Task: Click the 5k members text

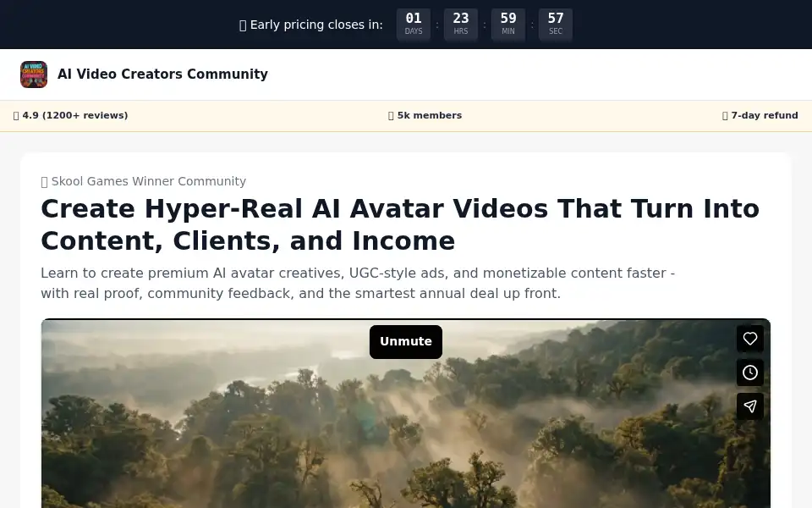Action: pos(425,116)
